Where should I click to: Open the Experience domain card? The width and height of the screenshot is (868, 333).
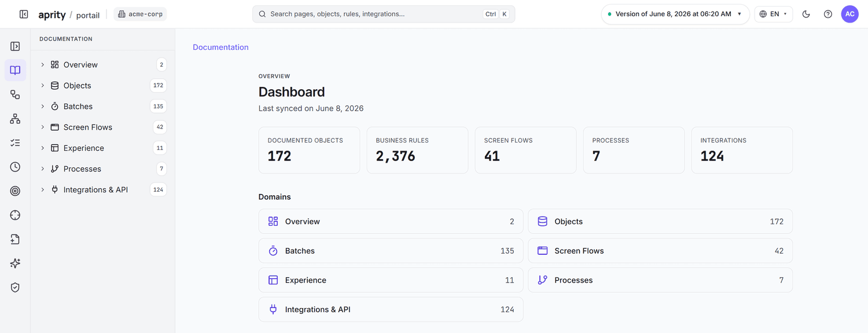point(391,280)
